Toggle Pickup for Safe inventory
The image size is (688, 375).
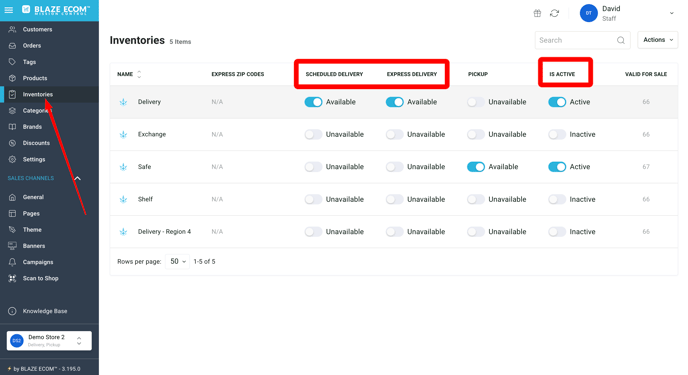[x=476, y=167]
